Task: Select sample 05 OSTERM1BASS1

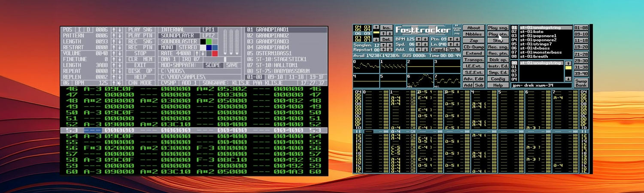Action: click(286, 53)
